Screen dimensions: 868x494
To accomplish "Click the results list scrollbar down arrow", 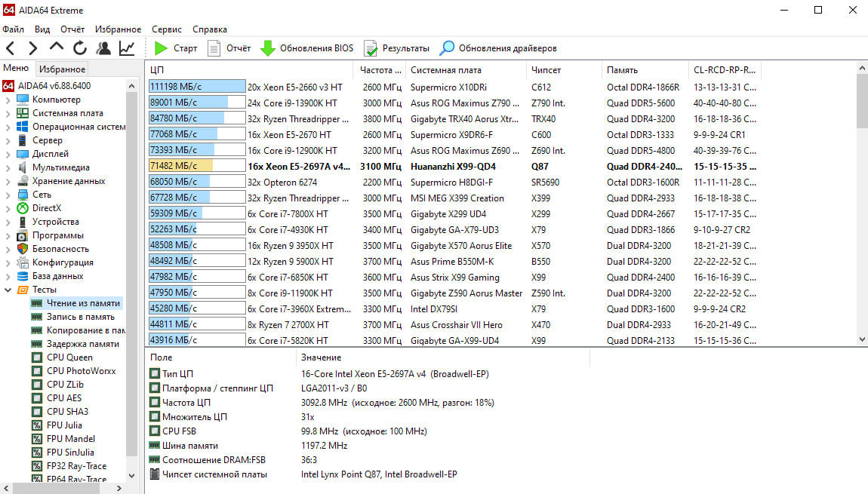I will pos(862,339).
